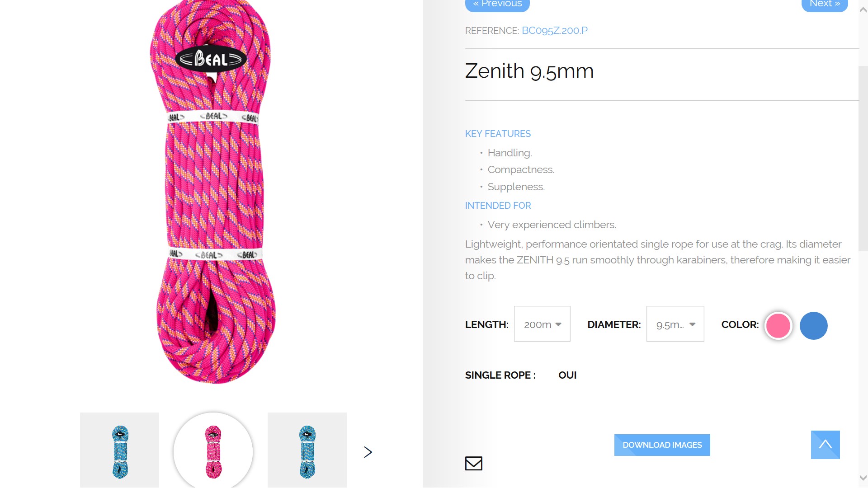
Task: Click the vertical page scrollbar thumb
Action: point(863,158)
